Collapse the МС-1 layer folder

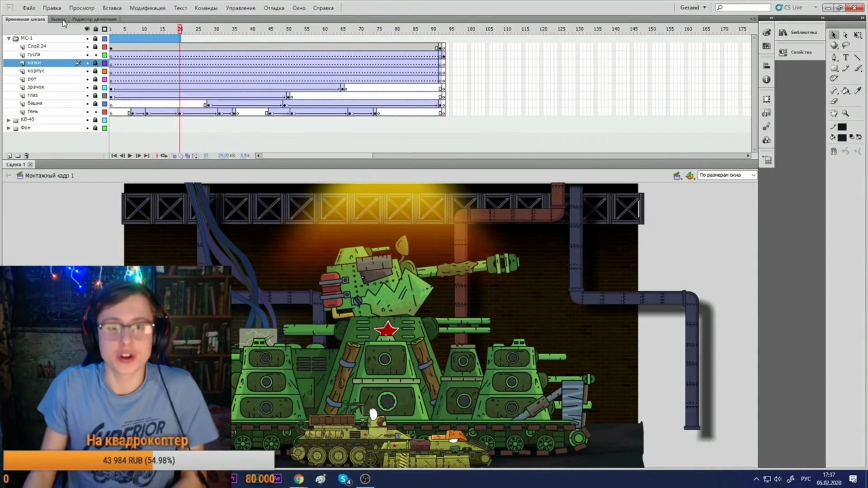pos(9,38)
